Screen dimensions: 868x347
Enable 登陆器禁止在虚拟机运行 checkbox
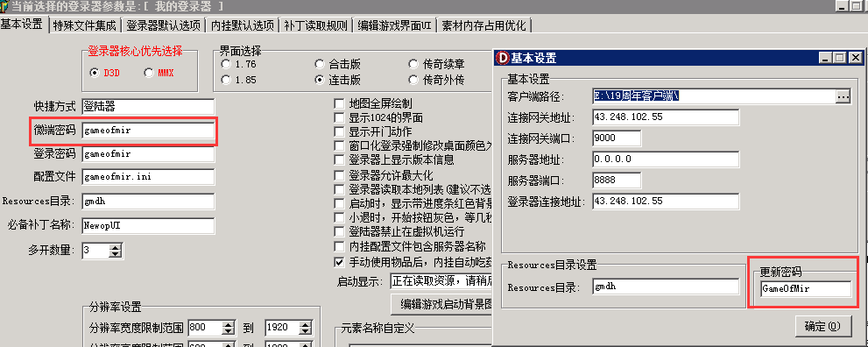point(339,232)
